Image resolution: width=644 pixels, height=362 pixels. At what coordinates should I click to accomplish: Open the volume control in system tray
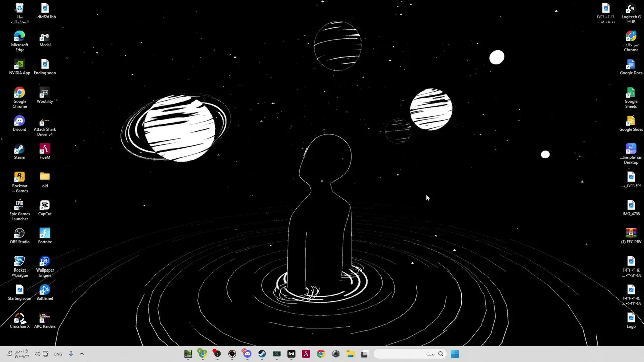(37, 354)
